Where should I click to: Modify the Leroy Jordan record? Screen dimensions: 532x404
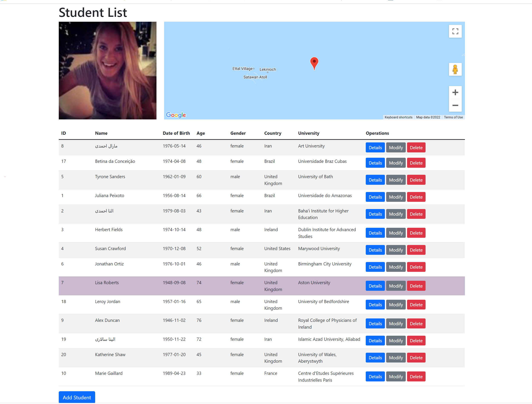(x=396, y=304)
